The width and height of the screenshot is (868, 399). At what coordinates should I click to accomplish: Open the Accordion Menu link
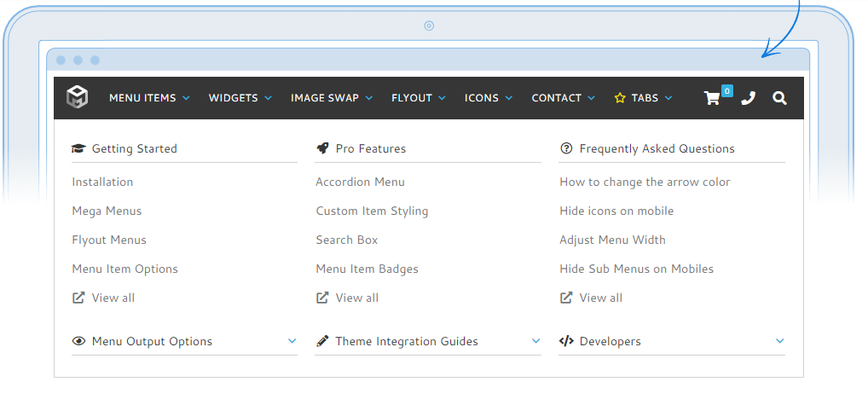[x=361, y=182]
